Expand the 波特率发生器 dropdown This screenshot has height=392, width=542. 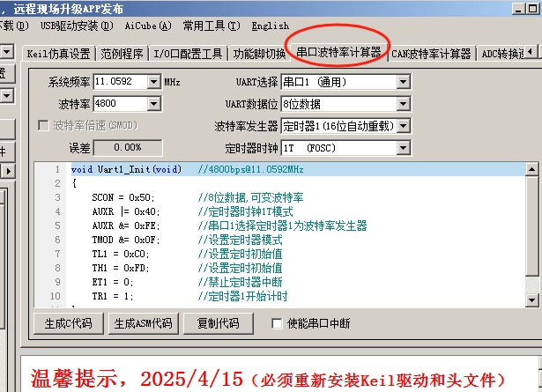[403, 126]
